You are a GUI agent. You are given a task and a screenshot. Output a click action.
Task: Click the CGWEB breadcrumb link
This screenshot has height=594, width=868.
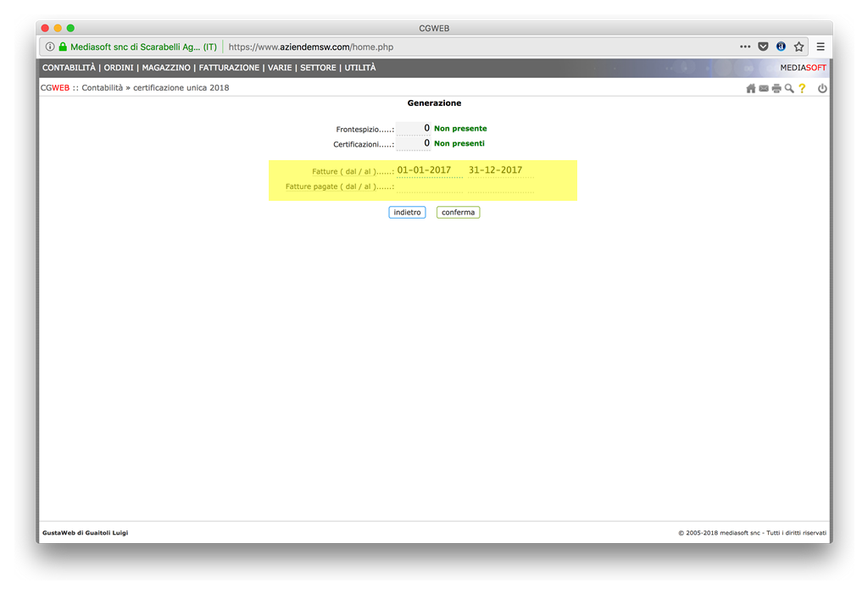pyautogui.click(x=55, y=87)
